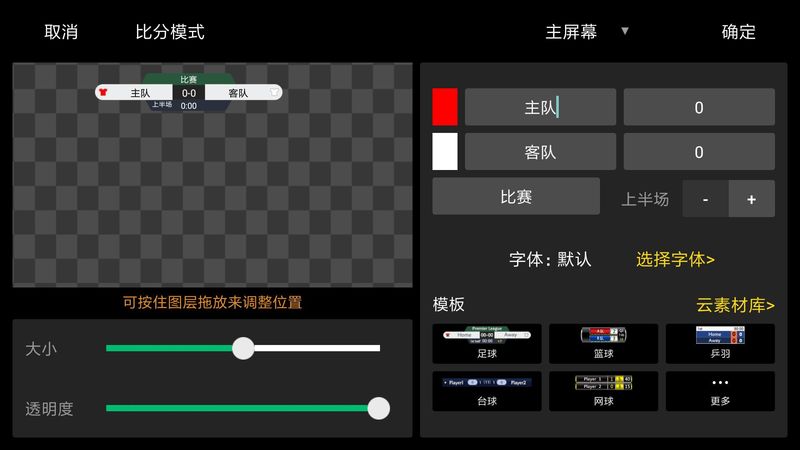
Task: Click the 0:00 timer in preview scoreboard
Action: (x=189, y=106)
